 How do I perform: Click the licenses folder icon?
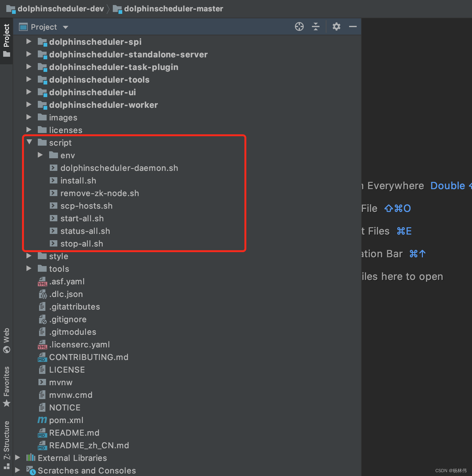point(42,130)
